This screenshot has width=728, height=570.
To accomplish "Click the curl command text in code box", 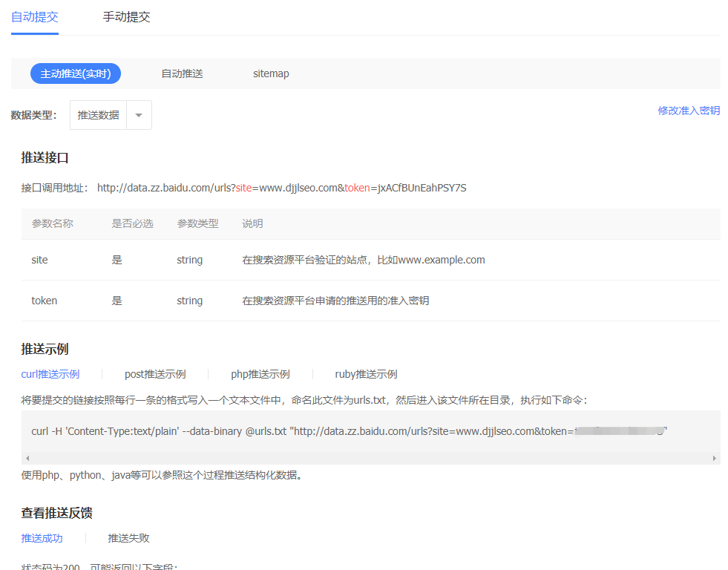I will coord(297,431).
